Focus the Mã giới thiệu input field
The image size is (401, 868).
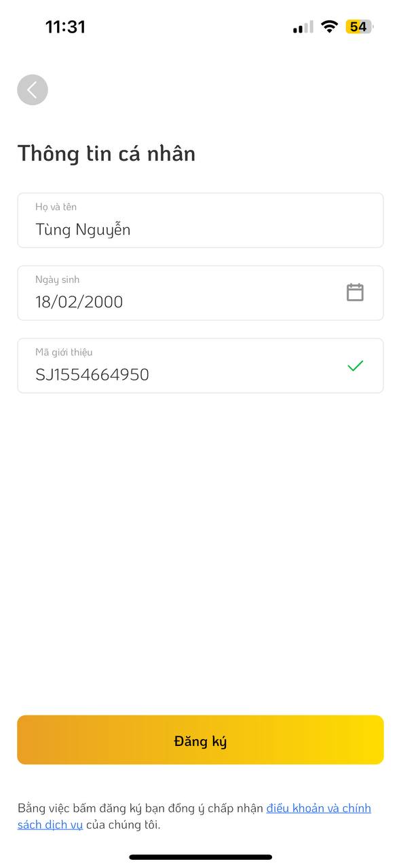pyautogui.click(x=200, y=366)
